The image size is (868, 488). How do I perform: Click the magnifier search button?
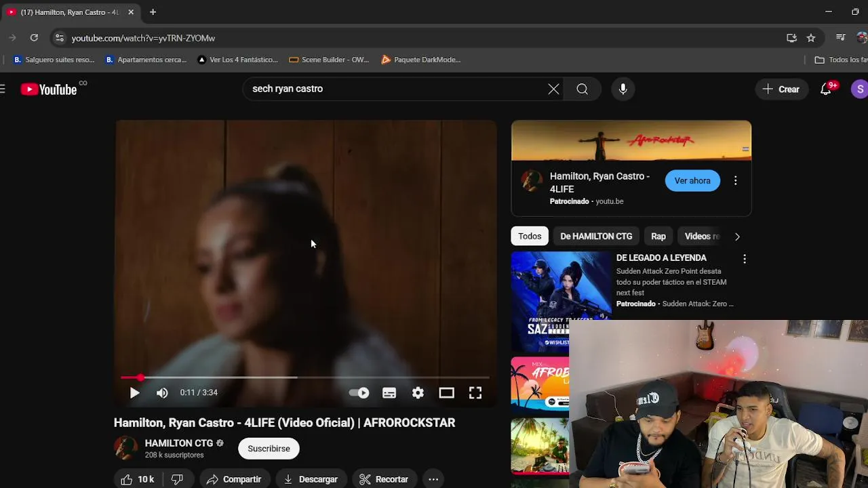[583, 89]
